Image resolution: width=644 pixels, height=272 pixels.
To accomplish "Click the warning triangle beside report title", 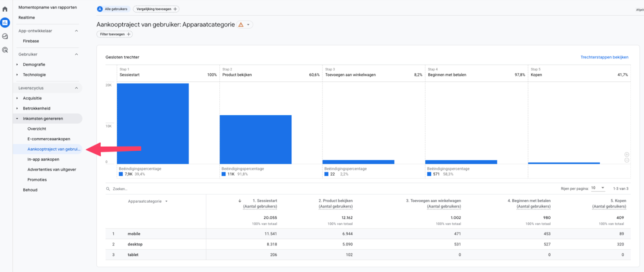I will click(241, 25).
